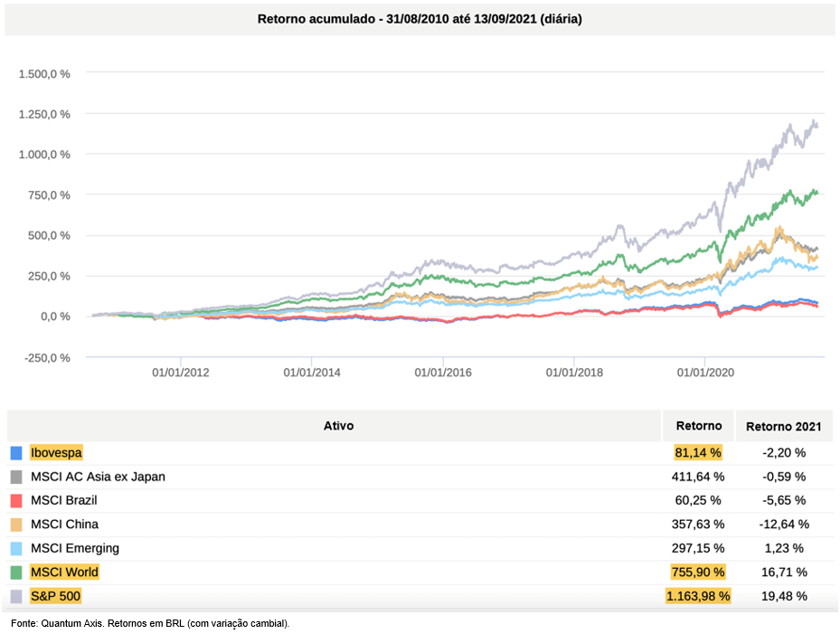Select the 357,63 % return value
This screenshot has height=634, width=840.
pyautogui.click(x=698, y=525)
